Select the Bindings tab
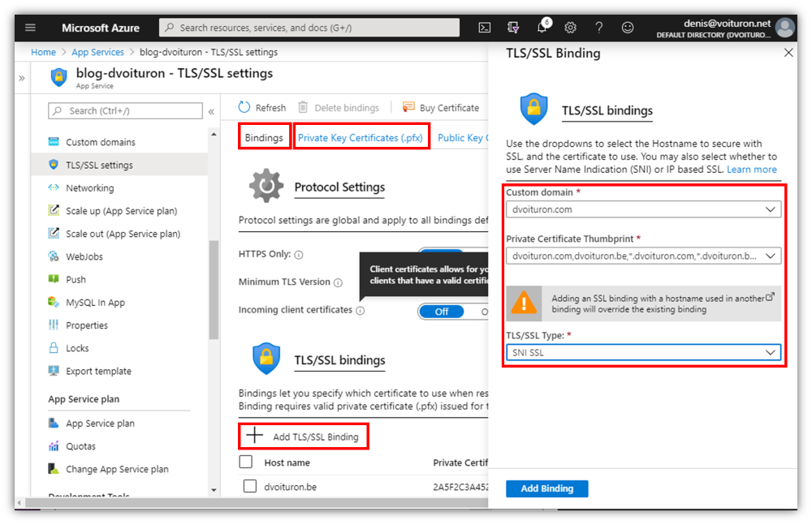Image resolution: width=812 pixels, height=525 pixels. coord(264,137)
